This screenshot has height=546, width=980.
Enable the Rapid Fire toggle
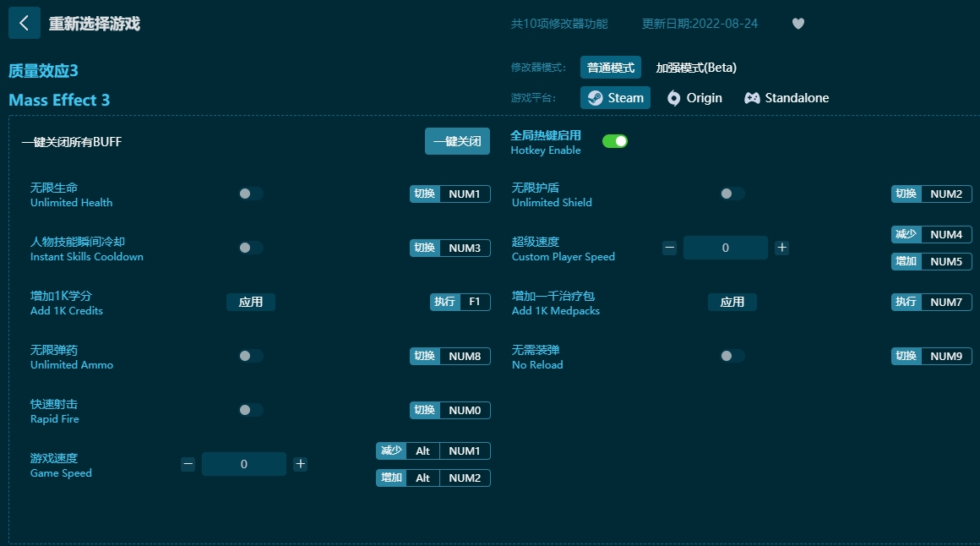[250, 410]
